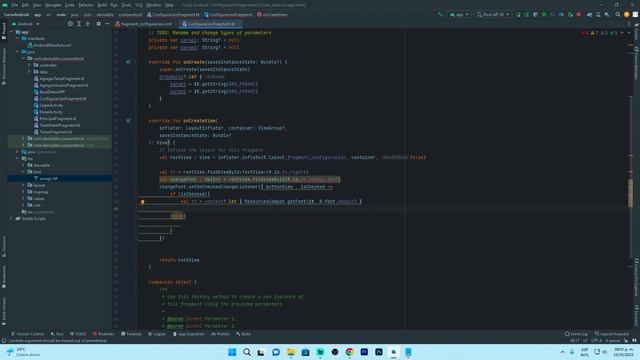Screen dimensions: 640x360
Task: Open Photoshop from the taskbar
Action: click(379, 352)
